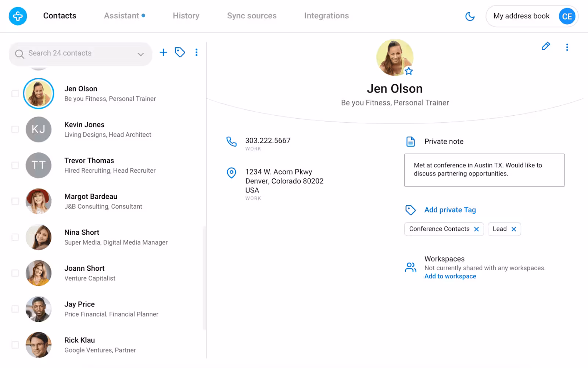Tick the checkbox beside Margot Bardeau
Viewport: 588px width, 368px height.
(x=15, y=201)
